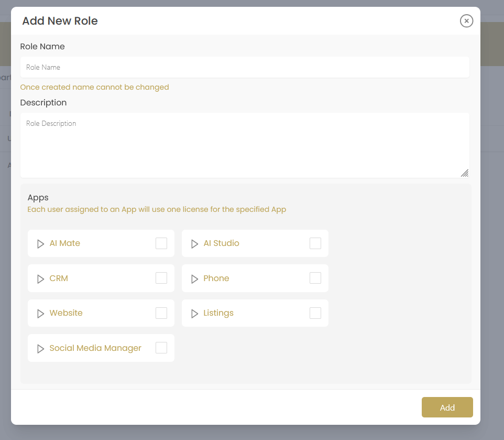Check the Phone app checkbox

coord(315,278)
